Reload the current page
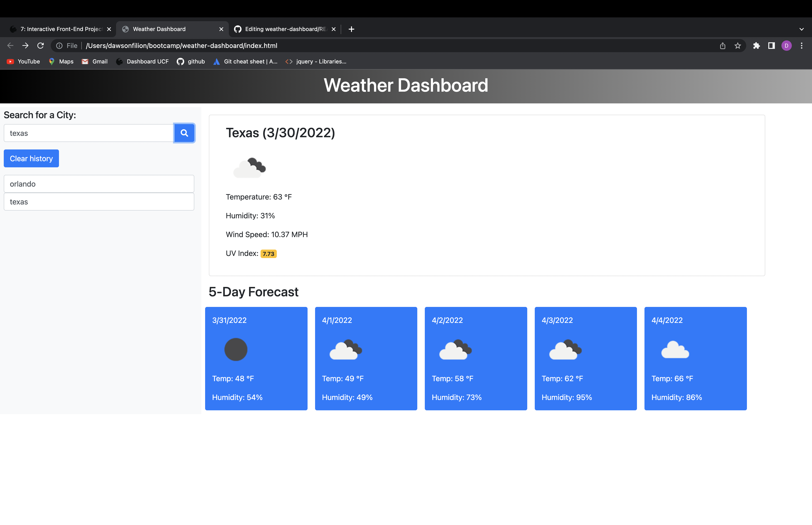 point(41,45)
